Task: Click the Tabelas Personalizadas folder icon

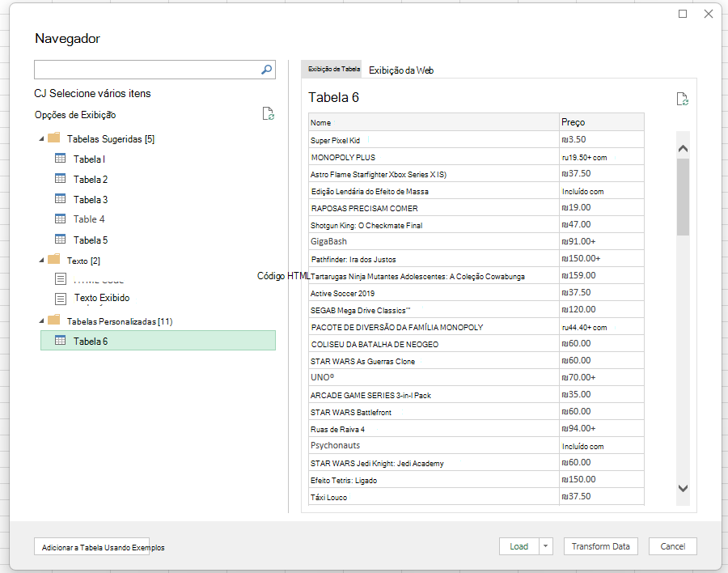Action: click(x=54, y=320)
